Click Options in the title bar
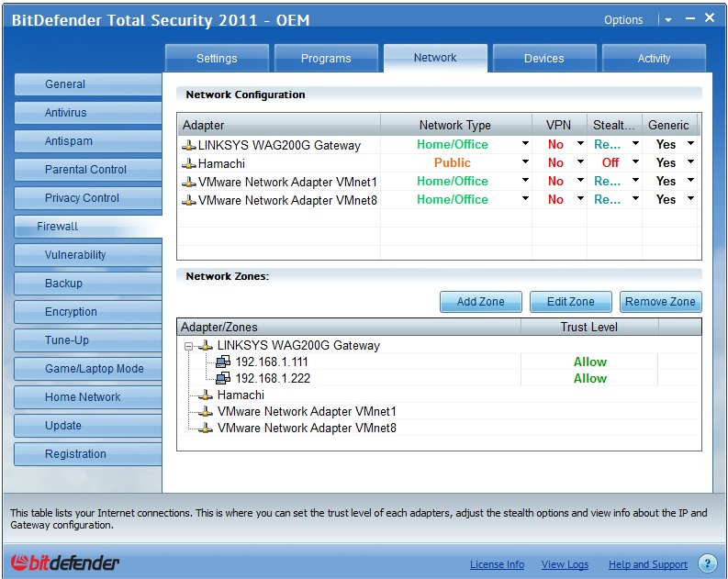The width and height of the screenshot is (728, 579). click(623, 20)
